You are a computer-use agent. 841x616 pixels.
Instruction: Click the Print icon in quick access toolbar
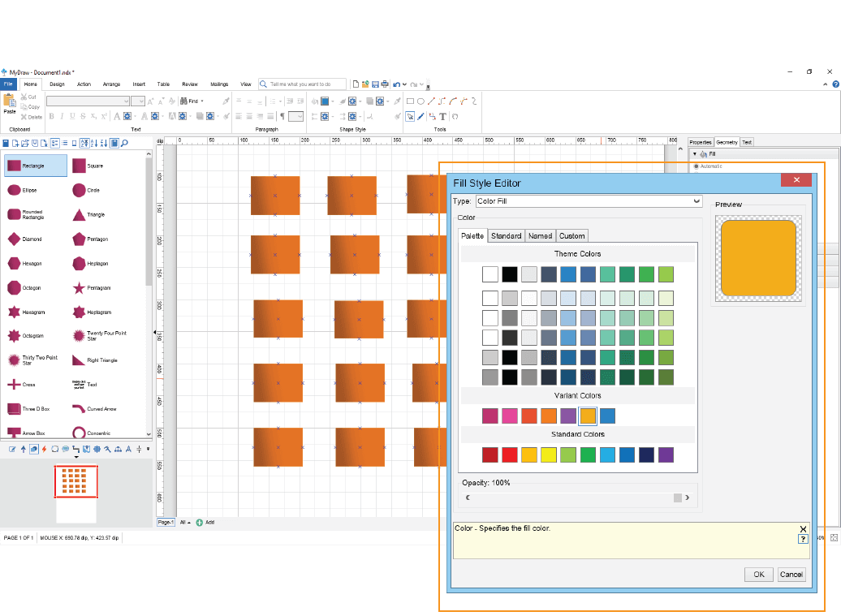[385, 84]
